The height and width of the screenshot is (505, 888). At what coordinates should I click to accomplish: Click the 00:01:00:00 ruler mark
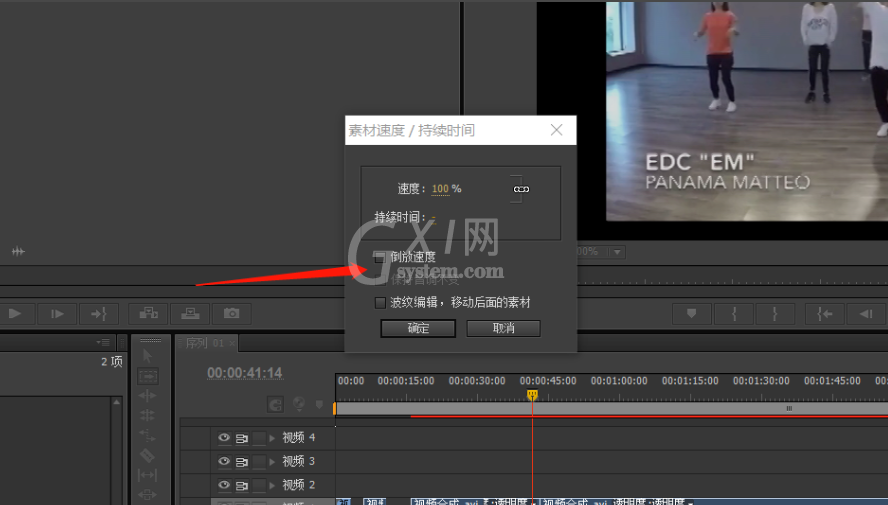point(619,381)
